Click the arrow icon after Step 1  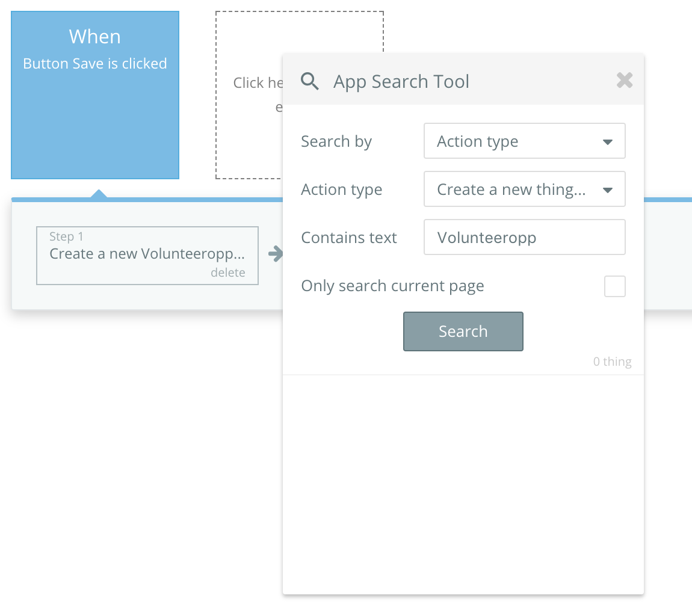coord(275,254)
